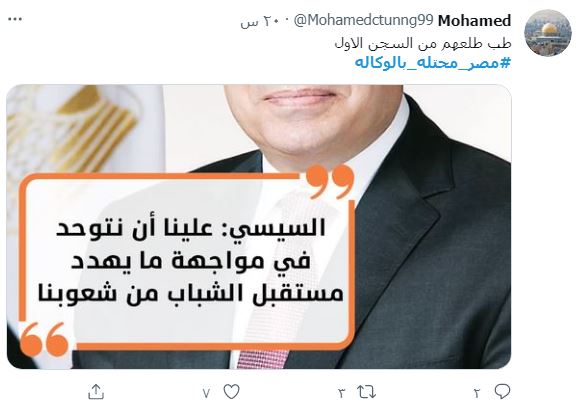Open the hashtag #مصر_محتله_بالوكاله
The height and width of the screenshot is (403, 583).
[432, 63]
